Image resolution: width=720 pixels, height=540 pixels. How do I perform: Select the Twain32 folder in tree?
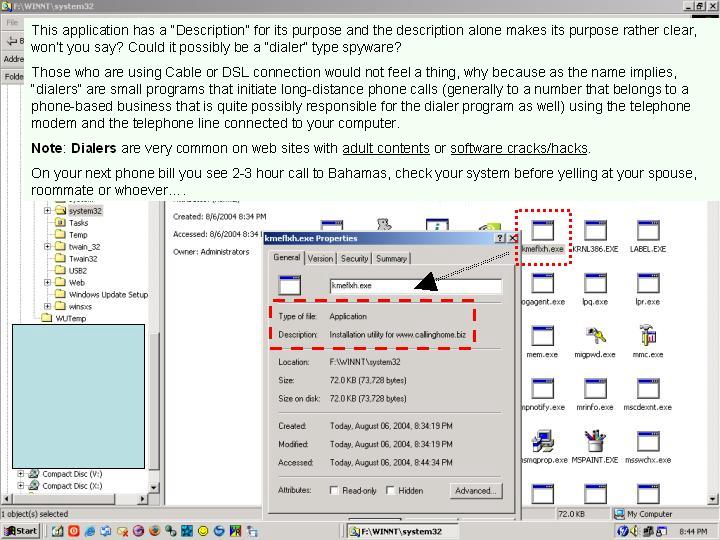point(83,259)
